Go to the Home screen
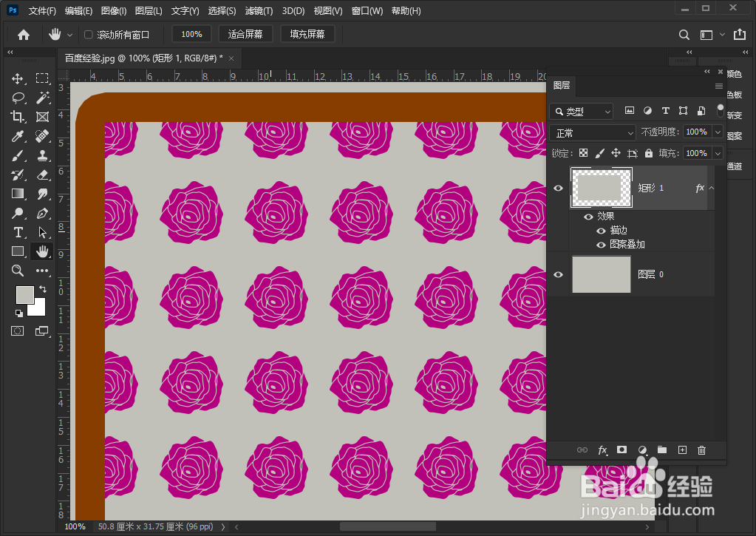The image size is (756, 536). point(23,35)
